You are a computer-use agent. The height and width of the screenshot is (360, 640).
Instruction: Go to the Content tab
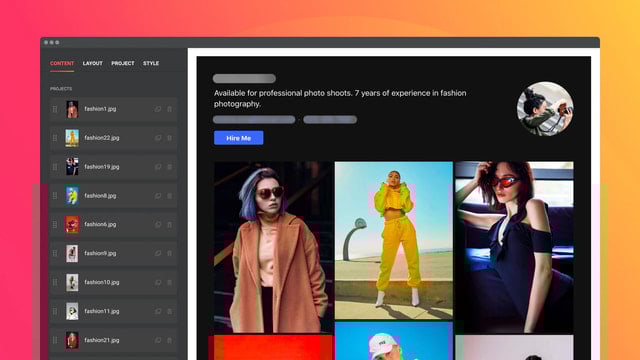(62, 63)
